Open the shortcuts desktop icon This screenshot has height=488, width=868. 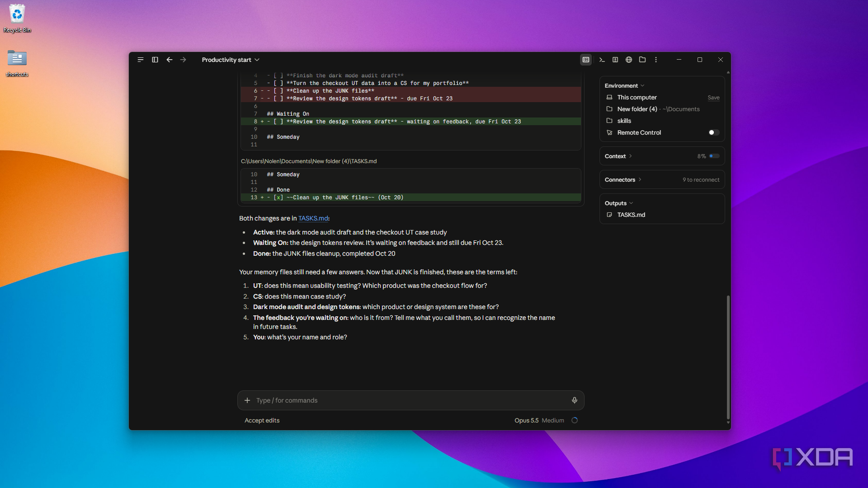[x=17, y=62]
